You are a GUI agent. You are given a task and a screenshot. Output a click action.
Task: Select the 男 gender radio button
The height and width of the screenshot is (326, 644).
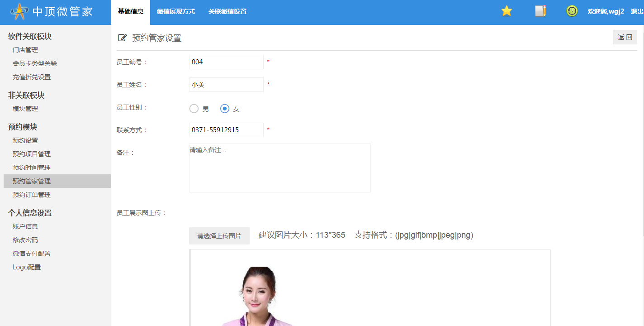[x=194, y=109]
